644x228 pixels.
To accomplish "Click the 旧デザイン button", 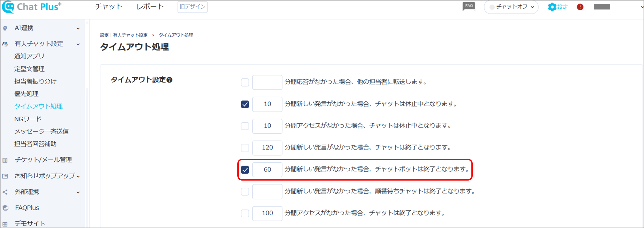I will pos(192,7).
